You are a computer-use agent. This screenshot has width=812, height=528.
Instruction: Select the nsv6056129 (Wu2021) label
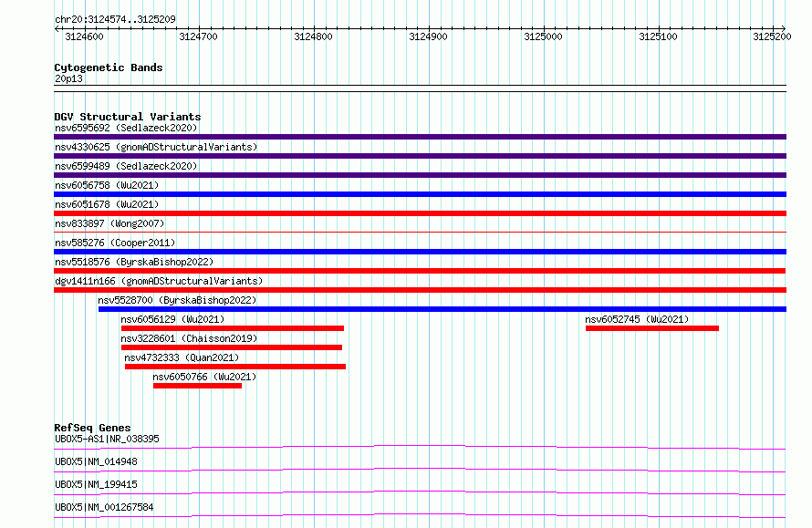(x=172, y=319)
